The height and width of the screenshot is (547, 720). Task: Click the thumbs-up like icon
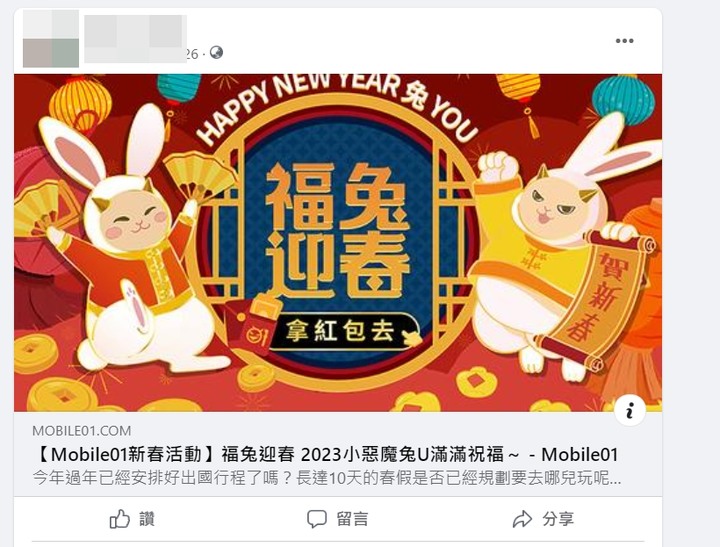point(119,519)
